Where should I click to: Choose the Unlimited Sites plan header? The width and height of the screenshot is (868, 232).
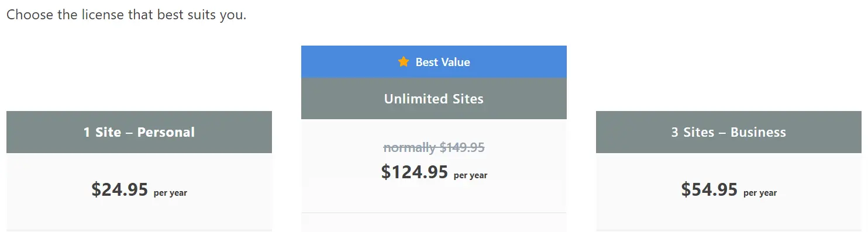[x=434, y=99]
